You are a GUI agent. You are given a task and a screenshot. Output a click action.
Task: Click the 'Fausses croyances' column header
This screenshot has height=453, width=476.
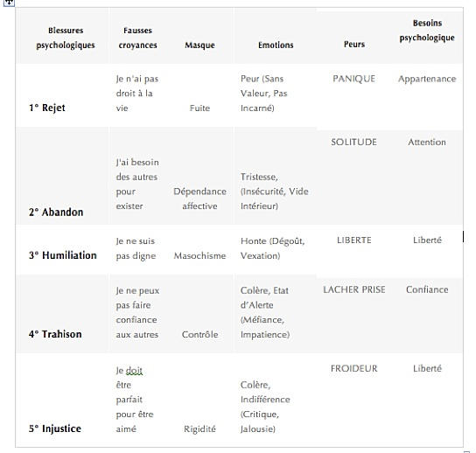138,38
